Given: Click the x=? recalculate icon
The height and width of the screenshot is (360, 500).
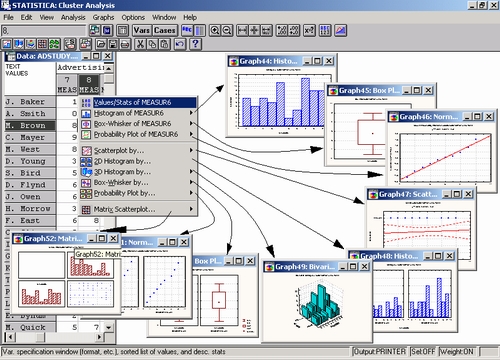Looking at the screenshot, I should (309, 31).
